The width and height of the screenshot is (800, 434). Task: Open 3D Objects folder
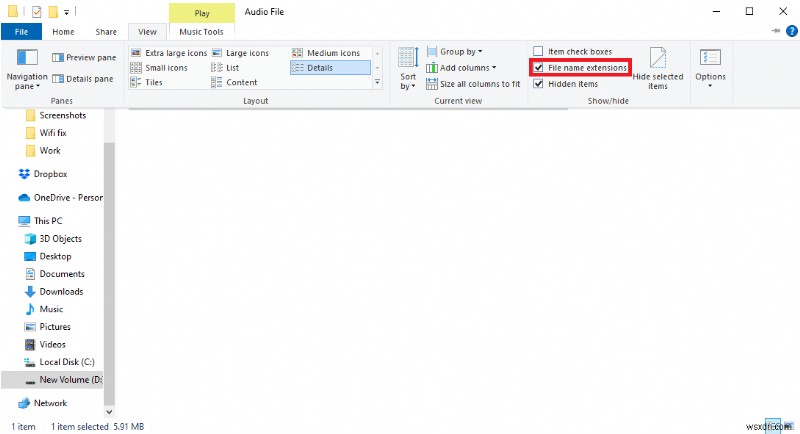[x=53, y=239]
